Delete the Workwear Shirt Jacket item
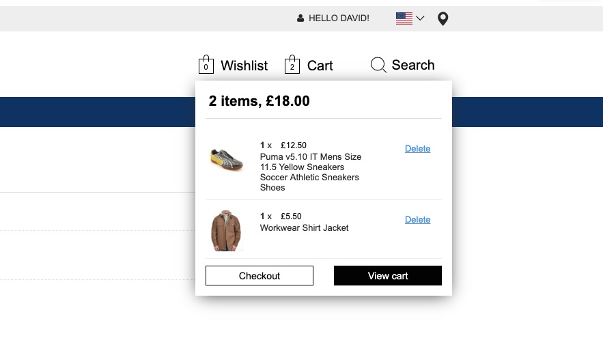 (417, 220)
